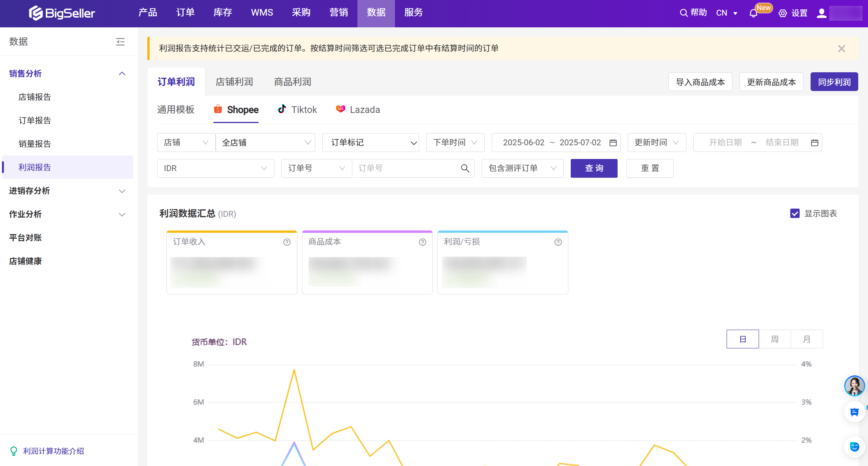Select the 月 chart granularity
The width and height of the screenshot is (868, 466).
click(807, 339)
